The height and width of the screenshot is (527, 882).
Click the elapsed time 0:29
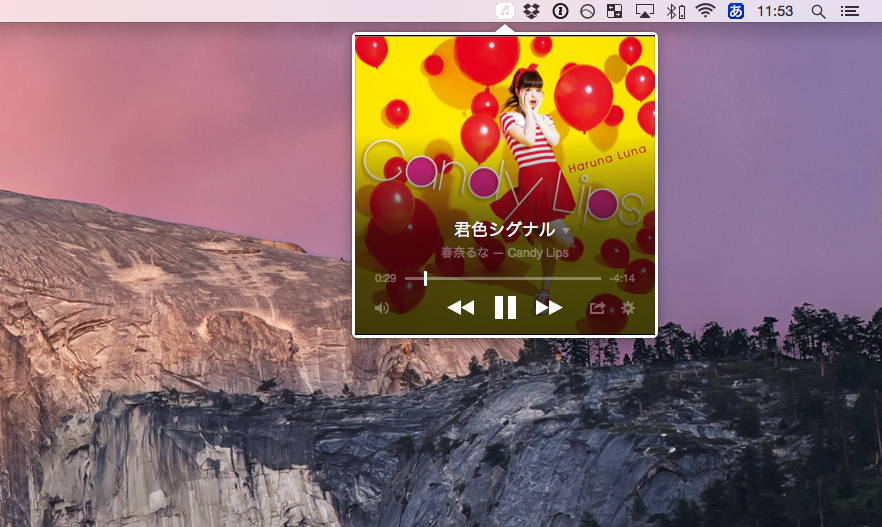(x=385, y=278)
